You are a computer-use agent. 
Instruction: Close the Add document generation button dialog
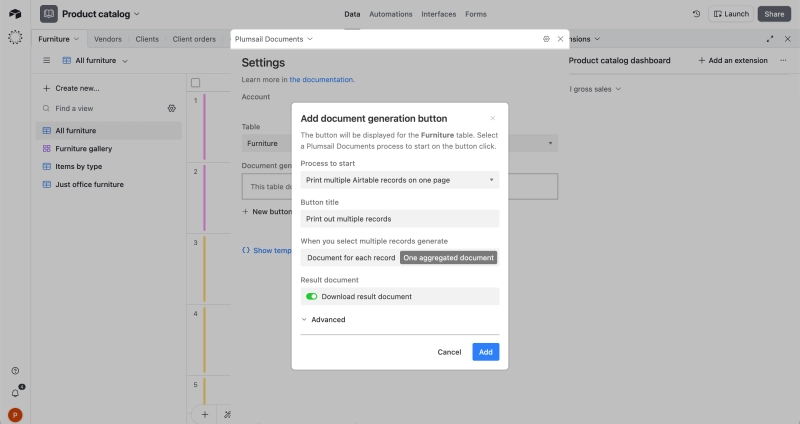click(x=492, y=118)
